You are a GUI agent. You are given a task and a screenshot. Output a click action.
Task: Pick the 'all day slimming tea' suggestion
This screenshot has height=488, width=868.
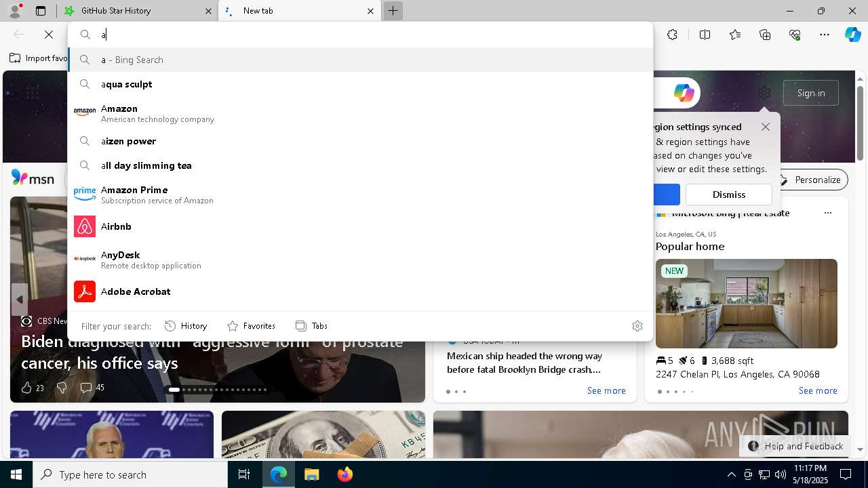361,165
